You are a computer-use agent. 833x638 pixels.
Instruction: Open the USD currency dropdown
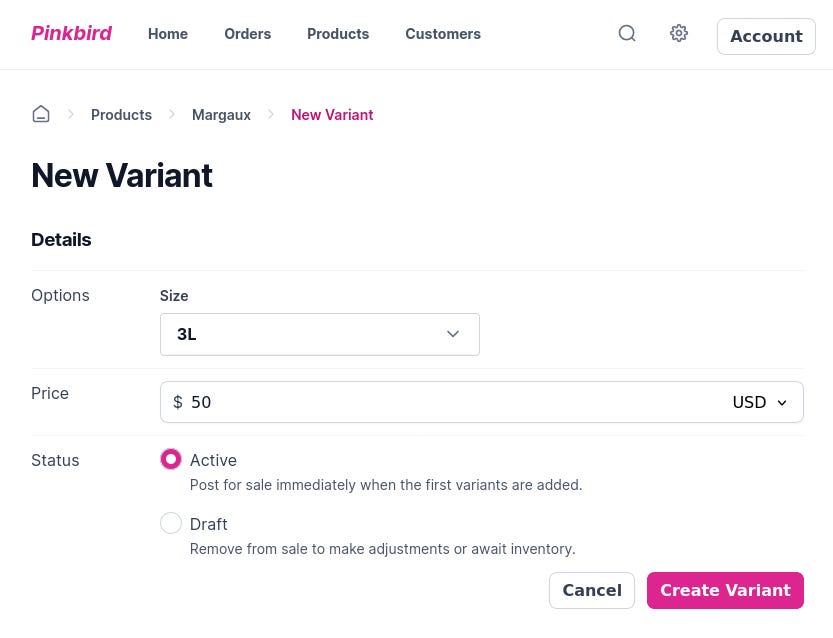coord(760,402)
